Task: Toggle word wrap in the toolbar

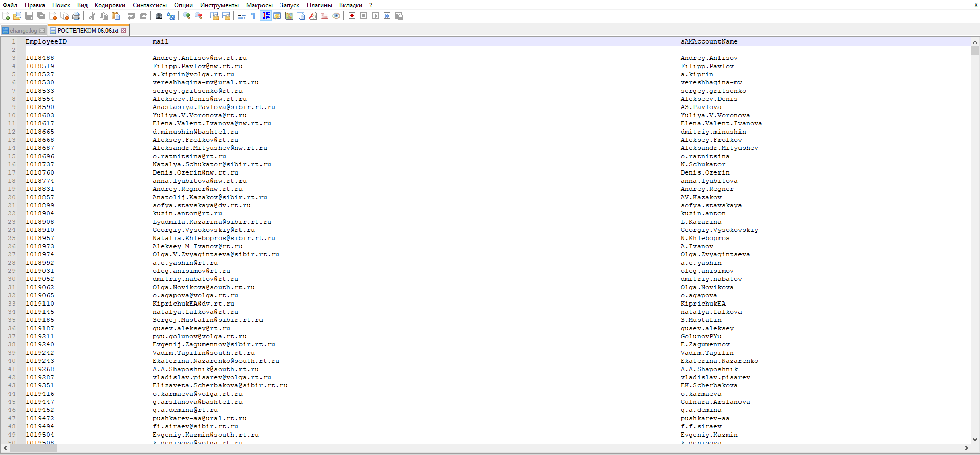Action: pyautogui.click(x=242, y=16)
